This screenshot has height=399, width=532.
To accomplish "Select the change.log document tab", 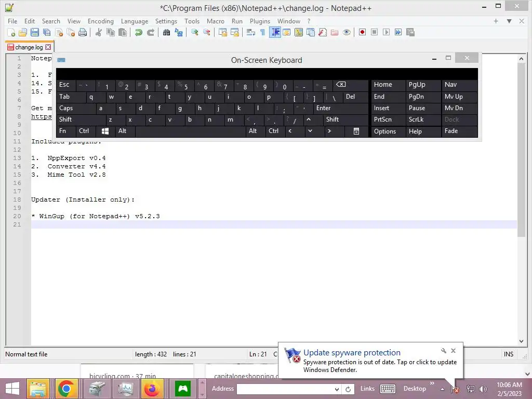I will 29,47.
